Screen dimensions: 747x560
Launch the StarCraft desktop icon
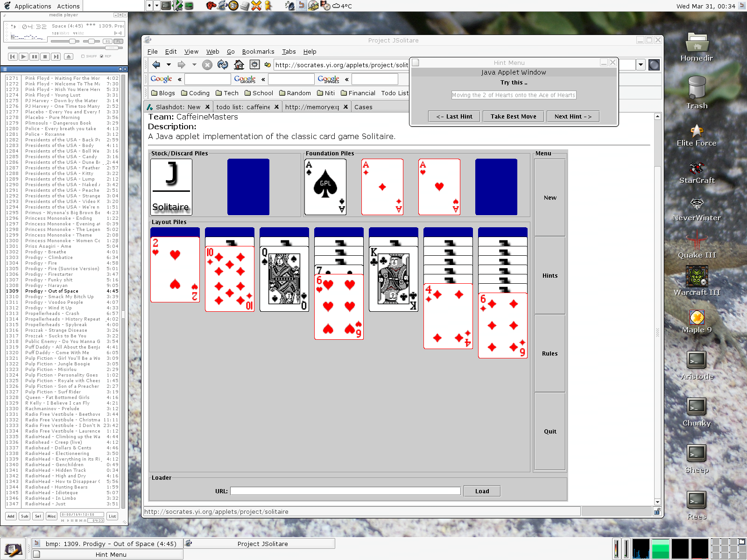pyautogui.click(x=697, y=173)
